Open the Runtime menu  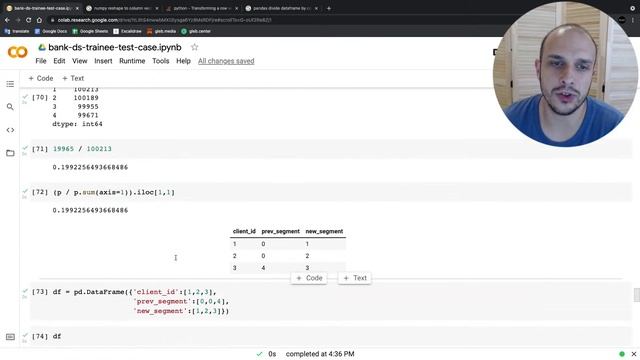tap(132, 61)
